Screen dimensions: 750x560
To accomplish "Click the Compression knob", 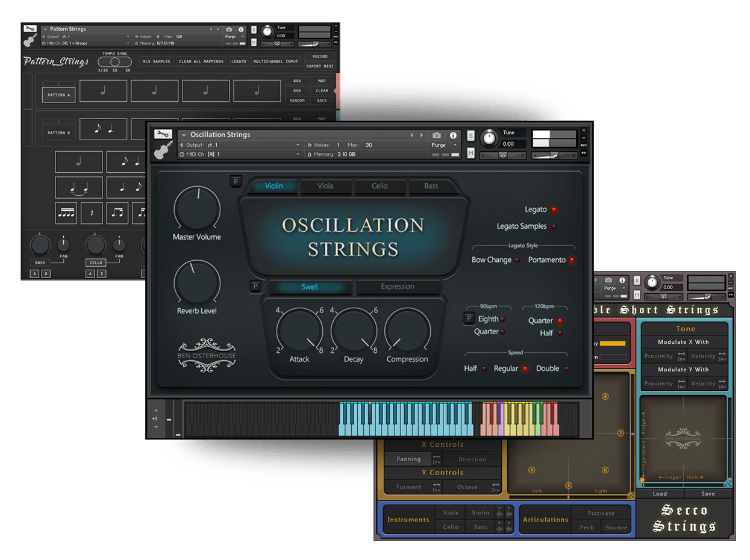I will (408, 332).
